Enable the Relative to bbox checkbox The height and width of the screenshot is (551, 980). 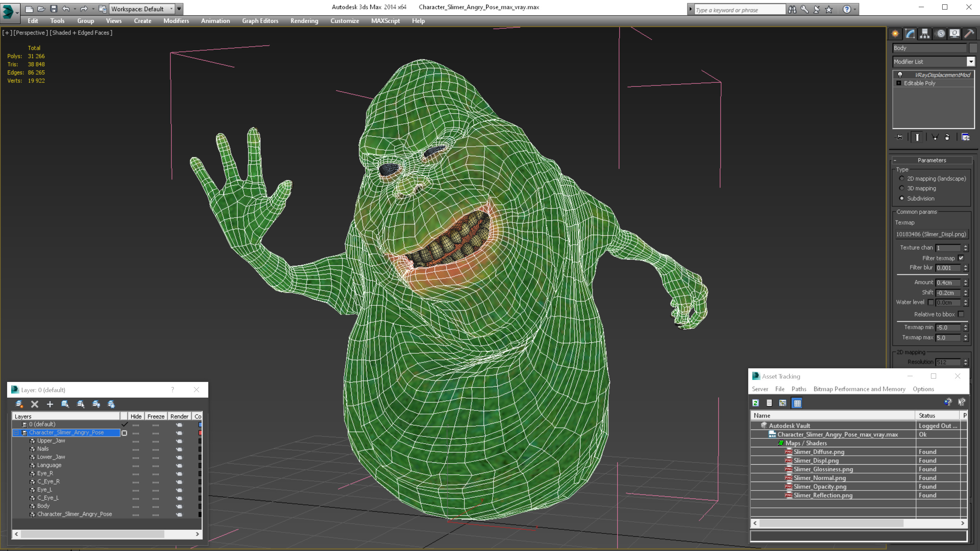tap(961, 314)
